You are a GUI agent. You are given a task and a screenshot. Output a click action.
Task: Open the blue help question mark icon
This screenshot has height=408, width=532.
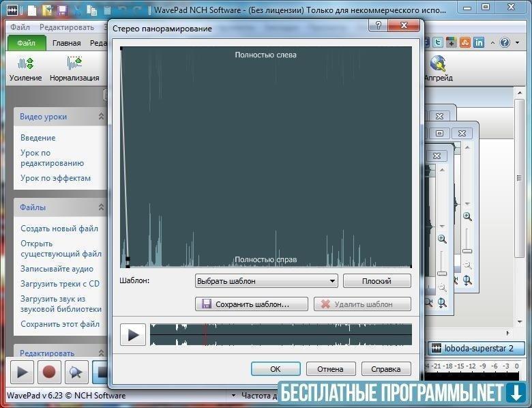(505, 42)
